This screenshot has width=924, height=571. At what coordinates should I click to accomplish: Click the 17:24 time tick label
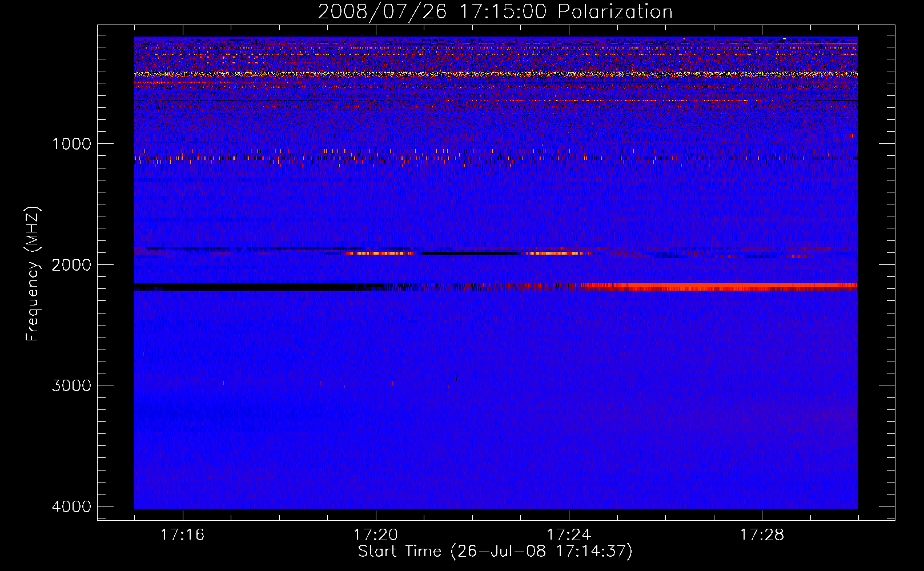click(x=569, y=534)
